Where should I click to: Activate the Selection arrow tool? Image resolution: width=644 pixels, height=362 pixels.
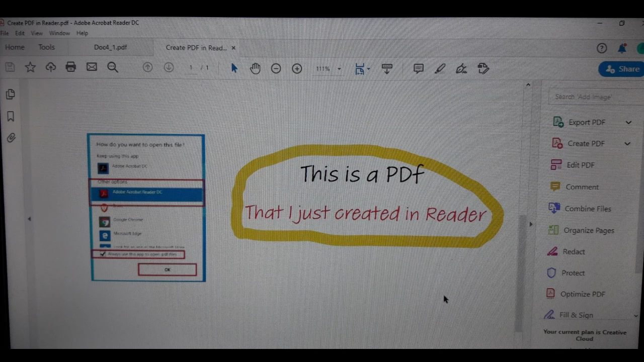point(234,68)
